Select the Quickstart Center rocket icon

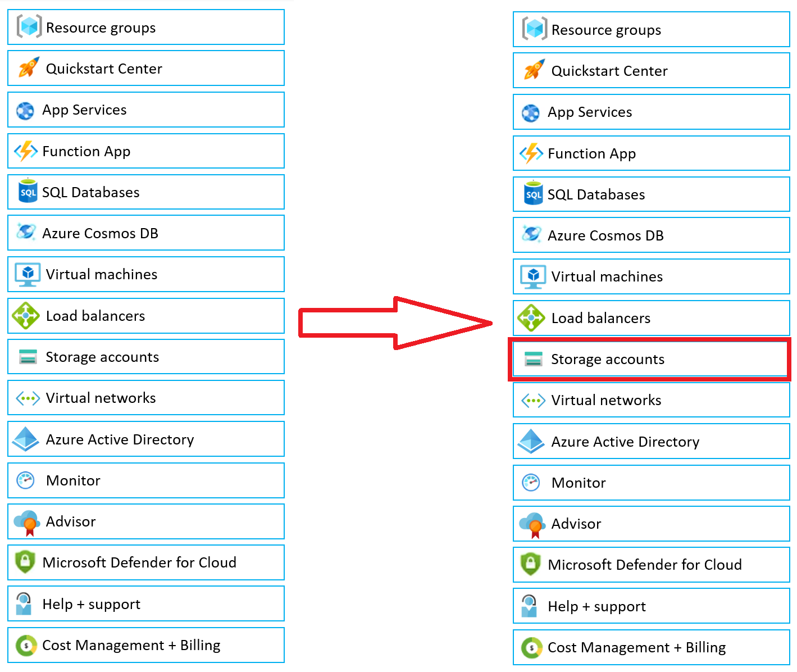pyautogui.click(x=27, y=67)
